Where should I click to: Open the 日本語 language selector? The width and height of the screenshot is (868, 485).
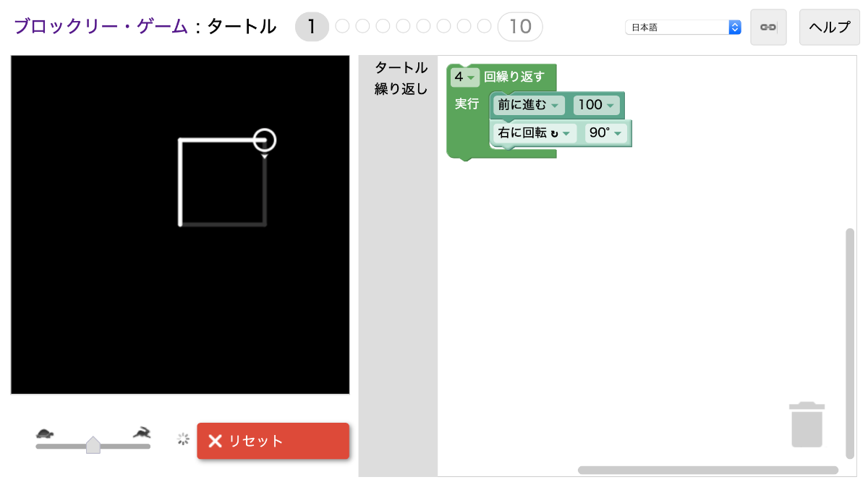682,26
